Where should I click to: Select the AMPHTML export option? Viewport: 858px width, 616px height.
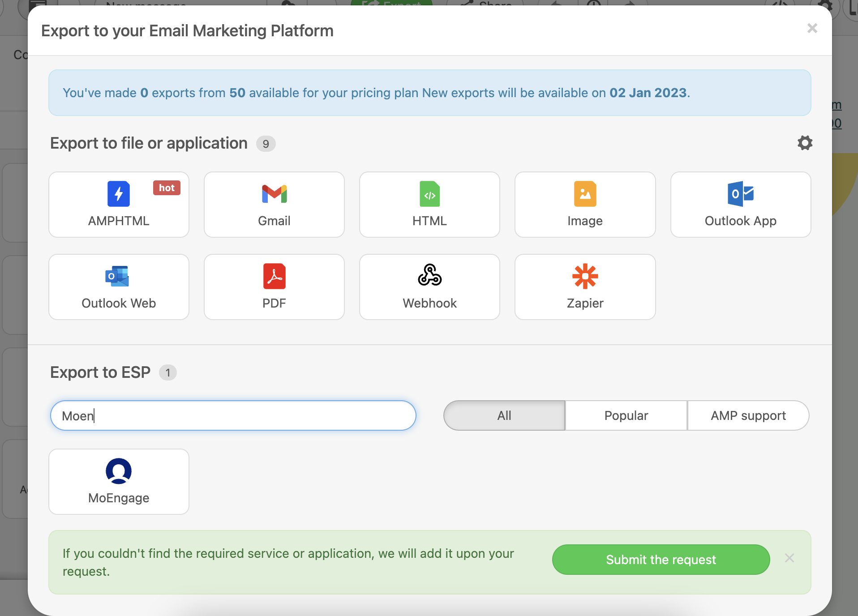[118, 205]
